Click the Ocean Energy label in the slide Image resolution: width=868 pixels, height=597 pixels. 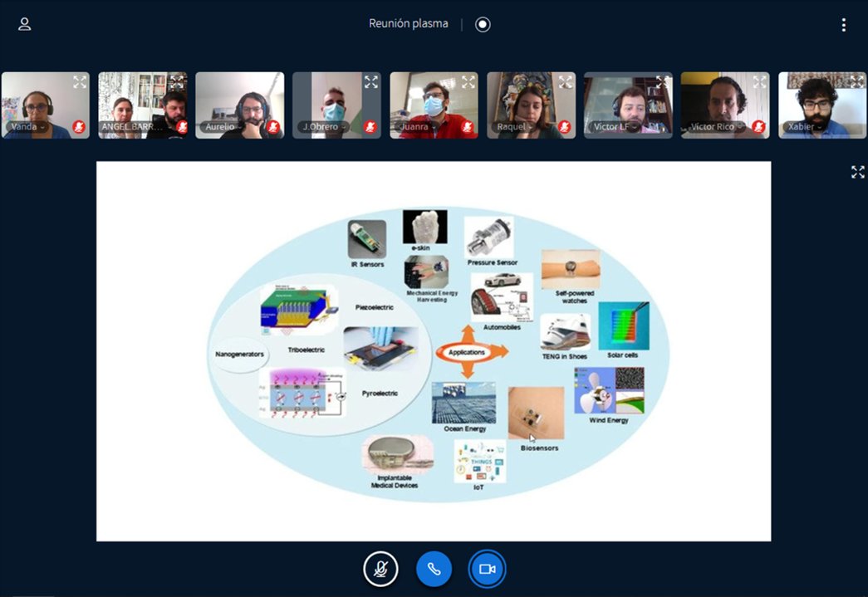tap(465, 428)
